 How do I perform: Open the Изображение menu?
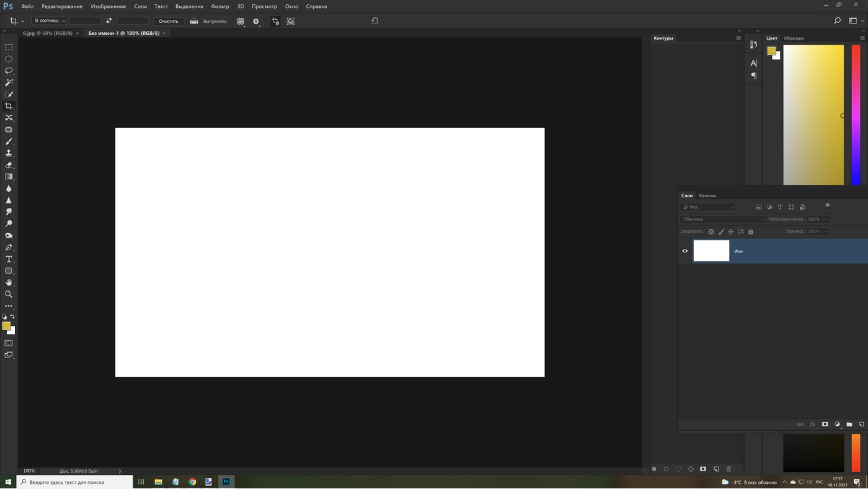tap(108, 6)
